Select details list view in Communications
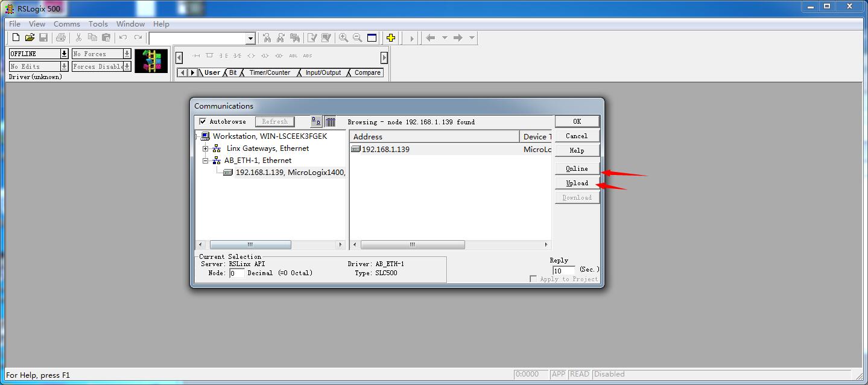This screenshot has height=385, width=868. [x=331, y=121]
